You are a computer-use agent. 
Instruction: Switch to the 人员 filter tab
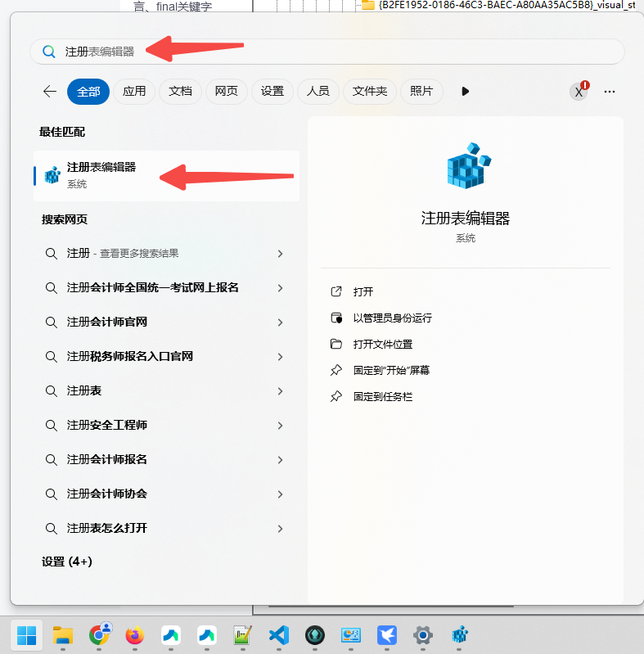[317, 92]
